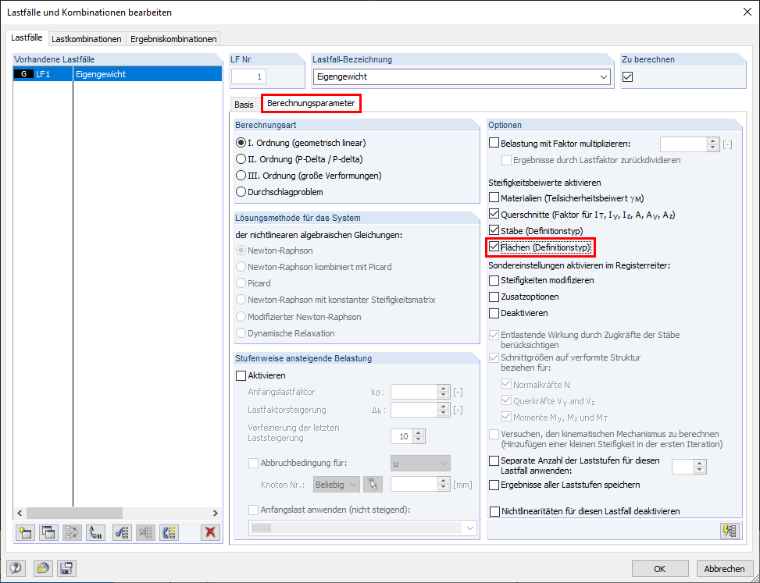
Task: Choose III. Ordnung (große Verformungen)
Action: coord(309,175)
